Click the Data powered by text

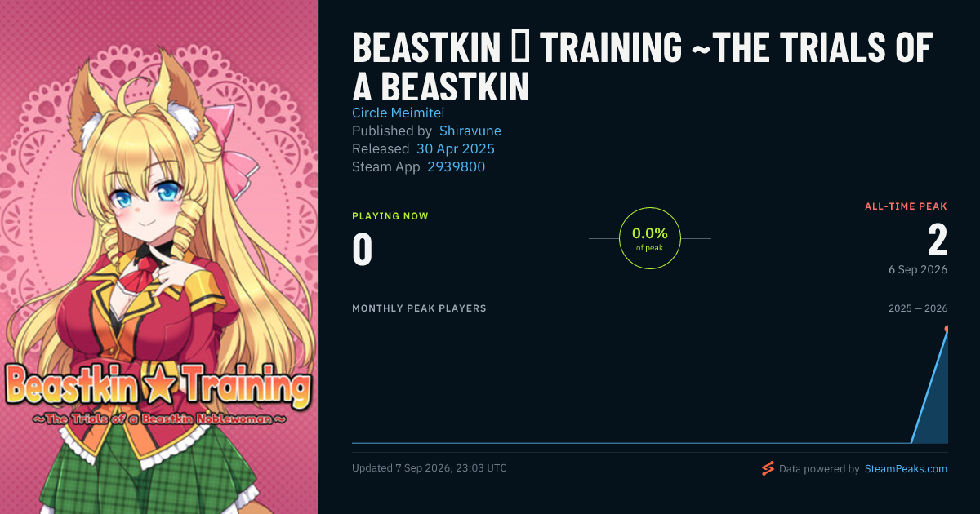coord(819,469)
